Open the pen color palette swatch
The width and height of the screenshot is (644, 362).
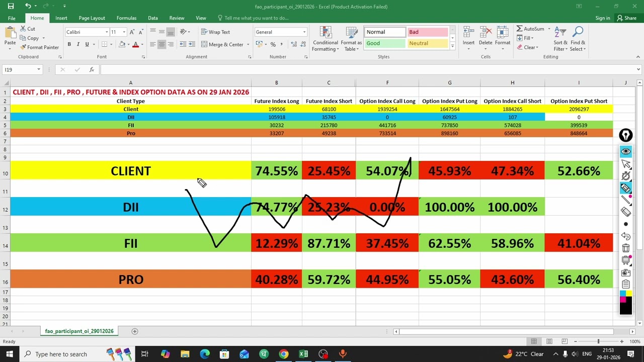point(626,302)
